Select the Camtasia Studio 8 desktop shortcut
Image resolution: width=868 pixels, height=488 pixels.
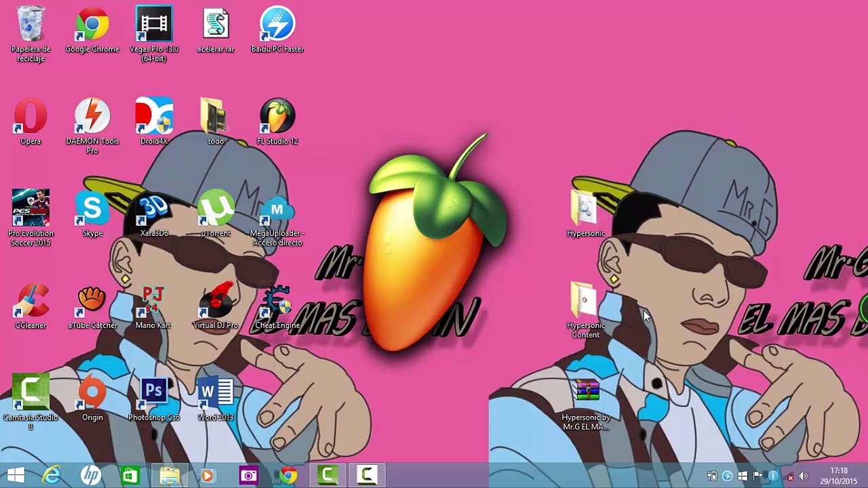tap(31, 403)
